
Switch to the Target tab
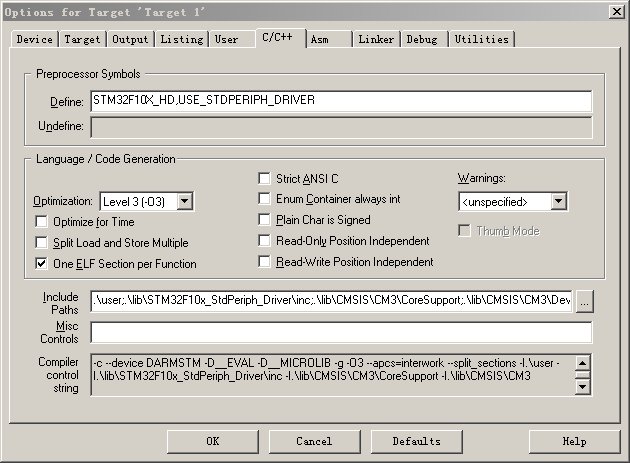[x=82, y=39]
